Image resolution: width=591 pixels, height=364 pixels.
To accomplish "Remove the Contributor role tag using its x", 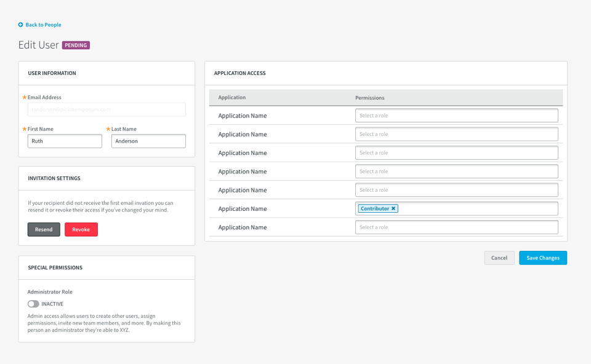I will (x=393, y=208).
